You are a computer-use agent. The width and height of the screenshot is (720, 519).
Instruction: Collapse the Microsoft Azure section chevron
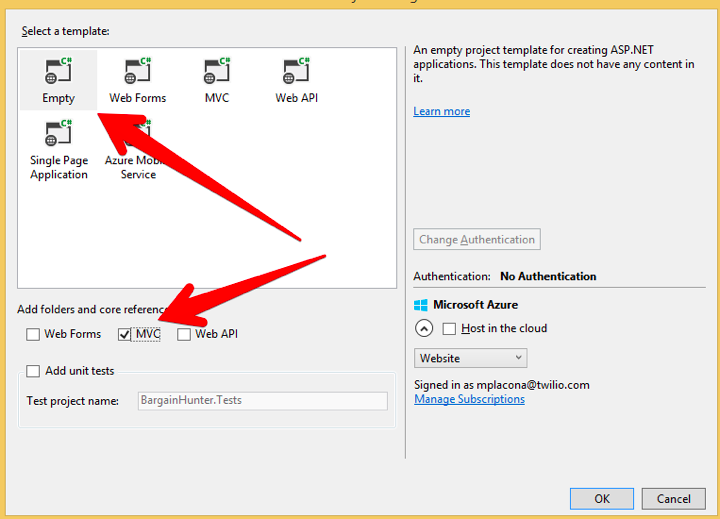pos(424,329)
